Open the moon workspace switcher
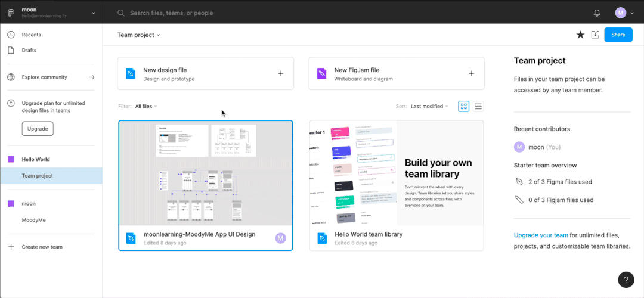Screen dimensions: 644x298 coord(58,13)
